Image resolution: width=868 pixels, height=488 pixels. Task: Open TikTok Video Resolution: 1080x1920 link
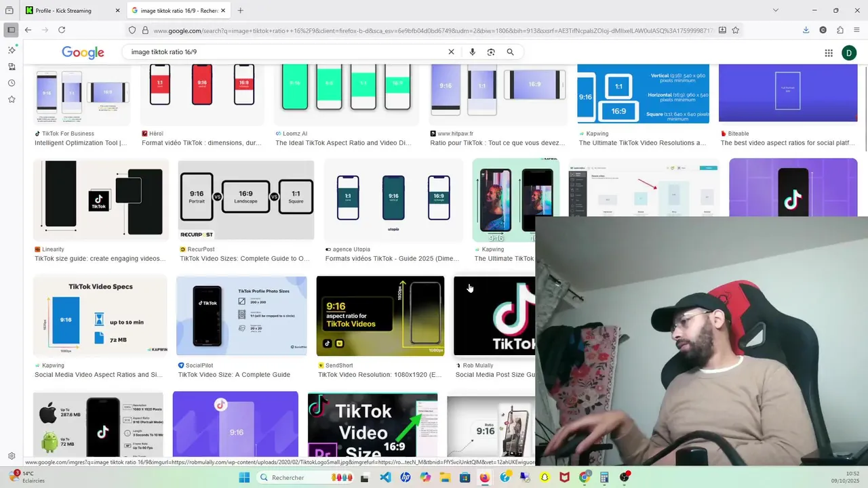(380, 375)
